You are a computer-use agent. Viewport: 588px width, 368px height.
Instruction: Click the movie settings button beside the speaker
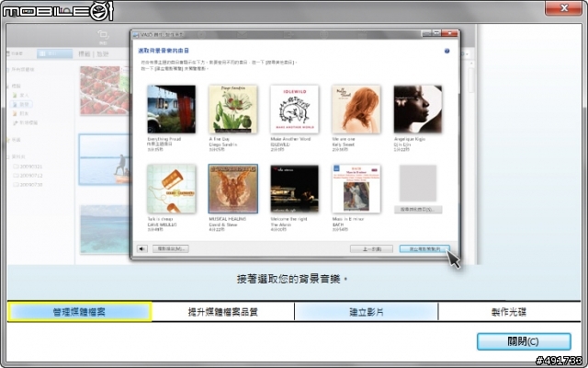tap(171, 248)
